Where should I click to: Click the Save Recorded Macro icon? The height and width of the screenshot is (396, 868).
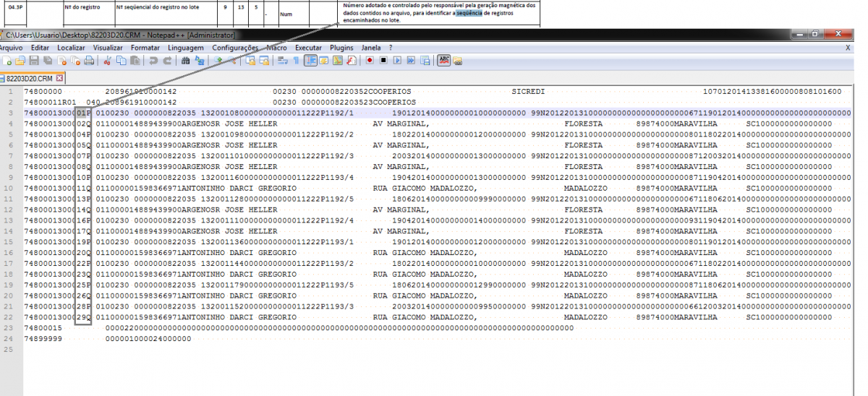click(x=425, y=60)
